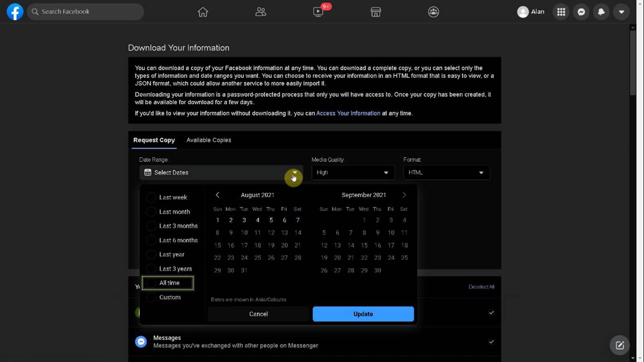The height and width of the screenshot is (362, 644).
Task: Pick August 2 in the calendar
Action: (x=231, y=220)
